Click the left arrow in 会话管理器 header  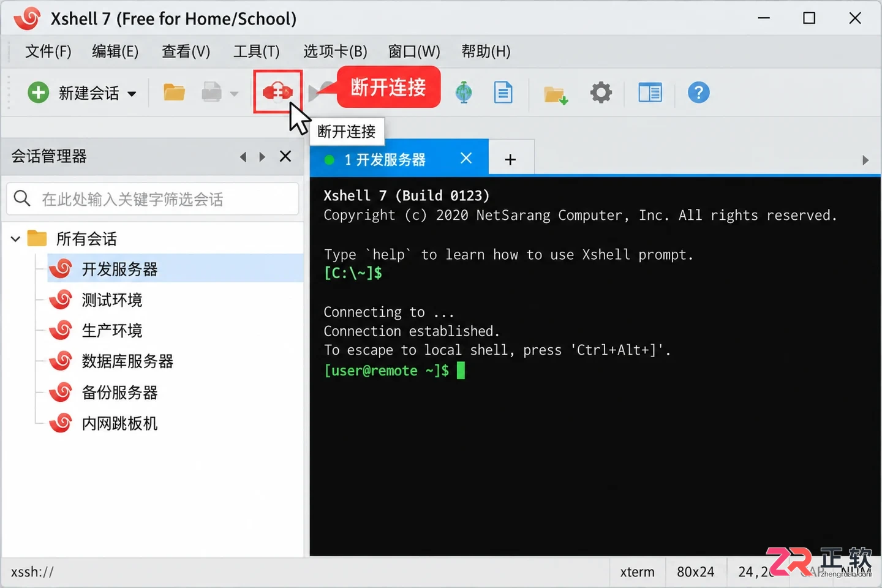(243, 157)
